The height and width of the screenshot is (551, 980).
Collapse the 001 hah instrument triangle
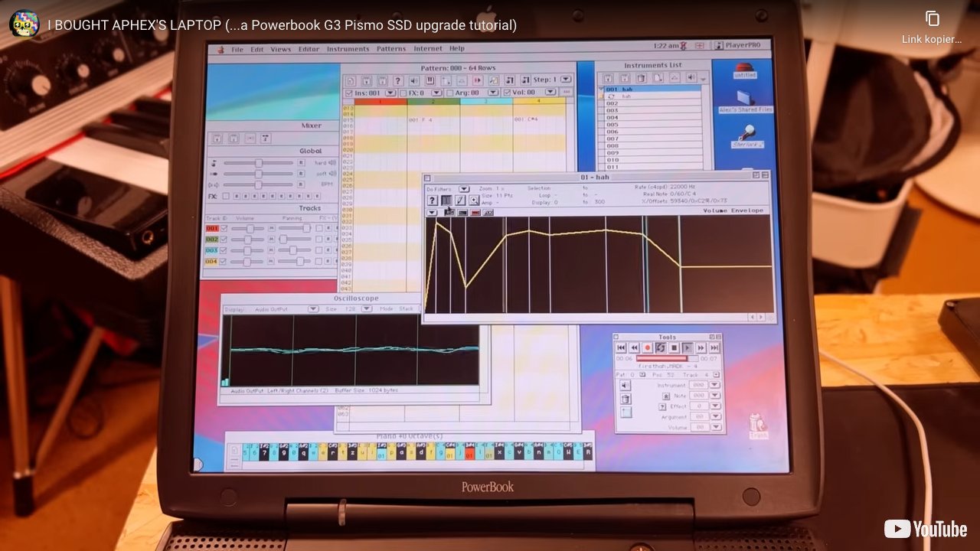(x=601, y=89)
